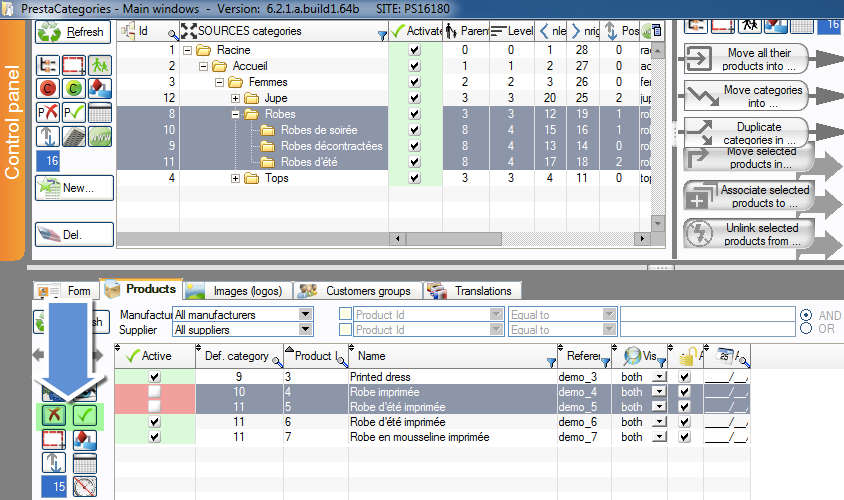This screenshot has height=500, width=844.
Task: Click the green enable-products checkmark icon in the products panel
Action: coord(85,414)
